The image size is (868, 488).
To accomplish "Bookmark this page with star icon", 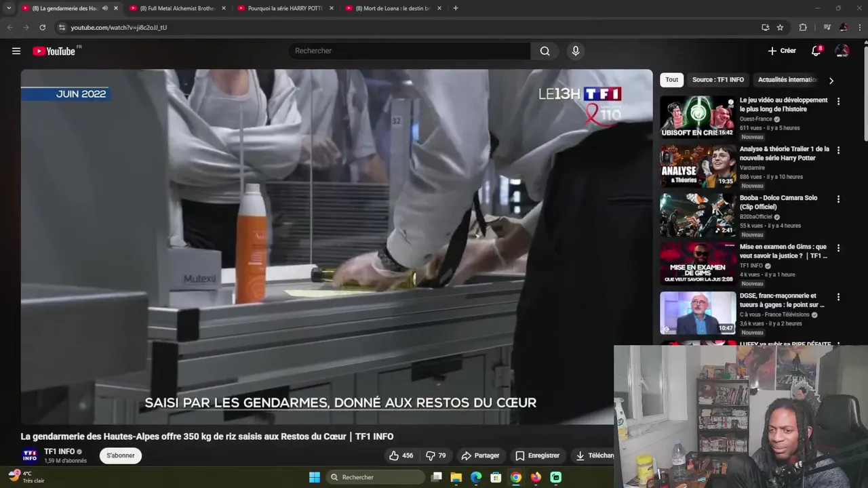I will click(780, 27).
